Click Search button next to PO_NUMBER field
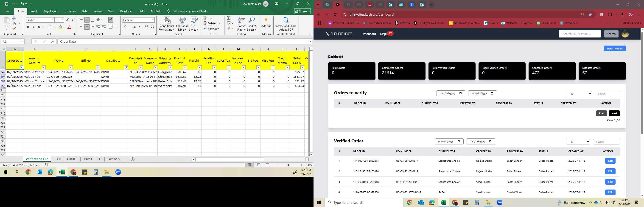644x207 pixels. [x=611, y=34]
